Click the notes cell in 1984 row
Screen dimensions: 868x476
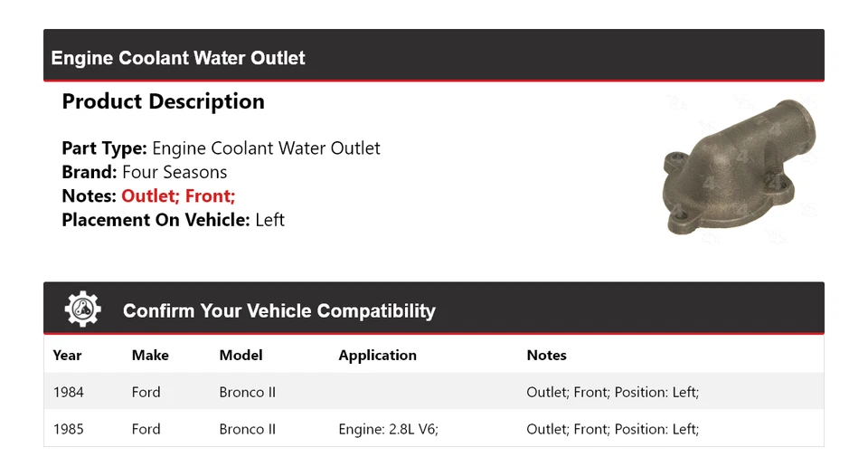click(x=612, y=393)
